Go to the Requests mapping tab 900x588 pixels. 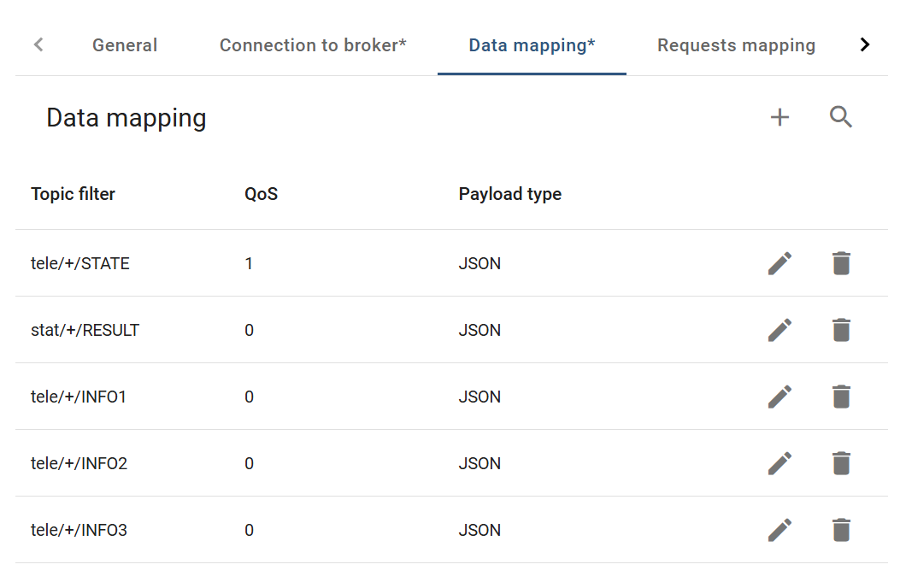(x=736, y=45)
